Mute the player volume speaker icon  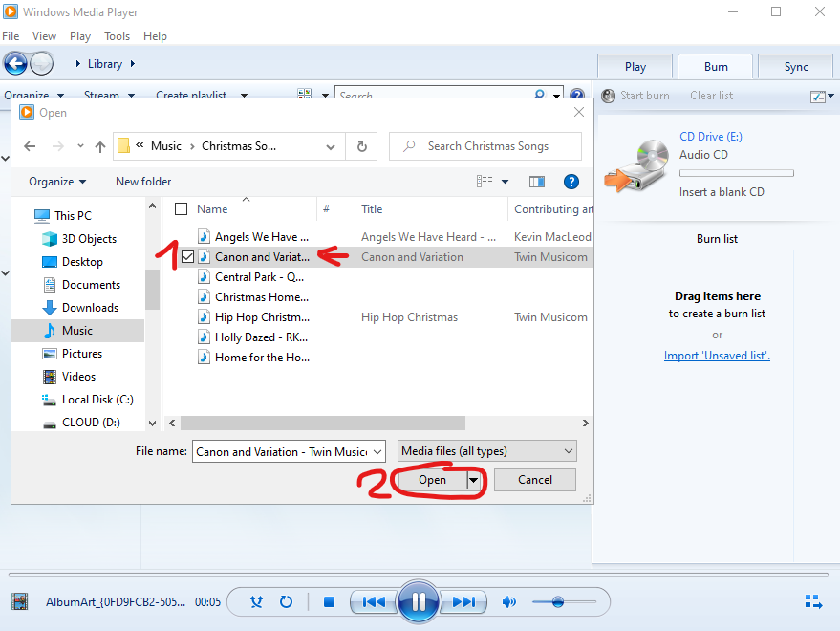[x=509, y=602]
